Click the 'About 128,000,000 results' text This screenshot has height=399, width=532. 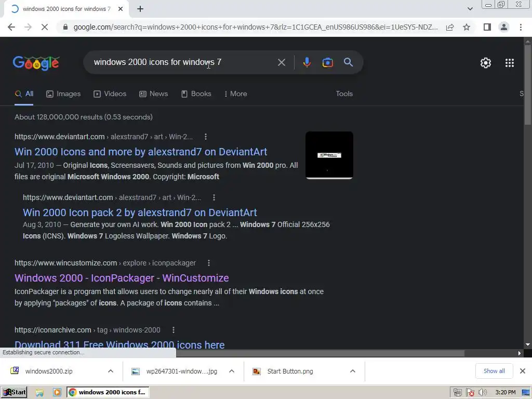[x=84, y=117]
